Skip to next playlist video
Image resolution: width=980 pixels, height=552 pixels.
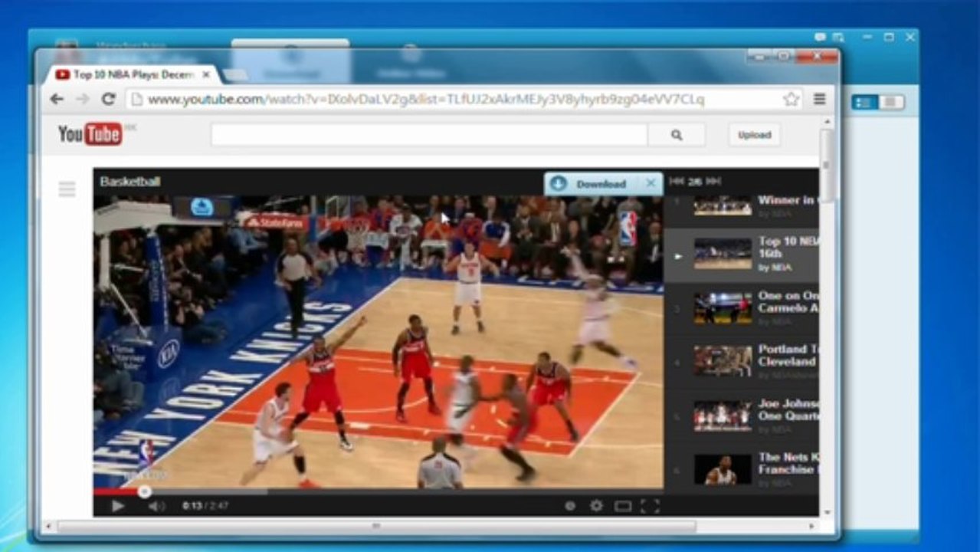[x=713, y=182]
